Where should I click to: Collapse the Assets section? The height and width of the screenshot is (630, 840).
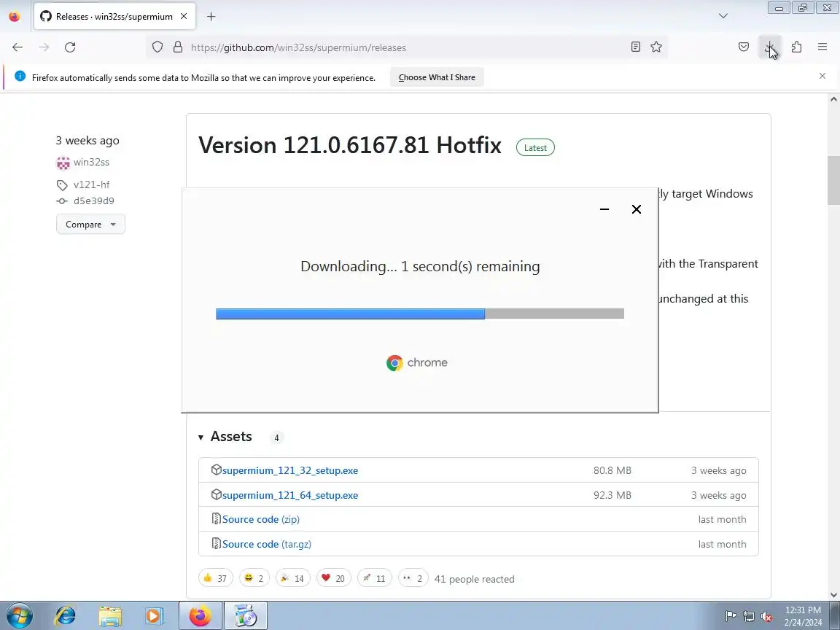pyautogui.click(x=225, y=437)
